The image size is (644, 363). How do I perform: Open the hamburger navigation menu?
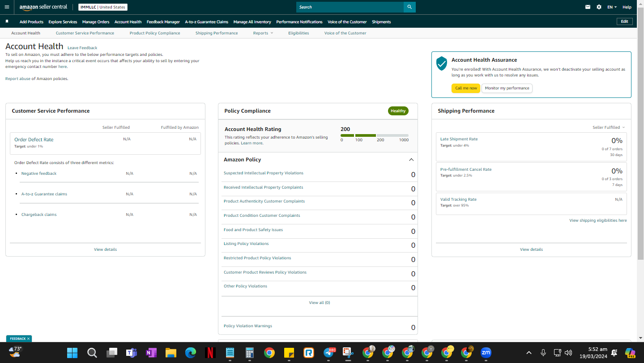7,7
